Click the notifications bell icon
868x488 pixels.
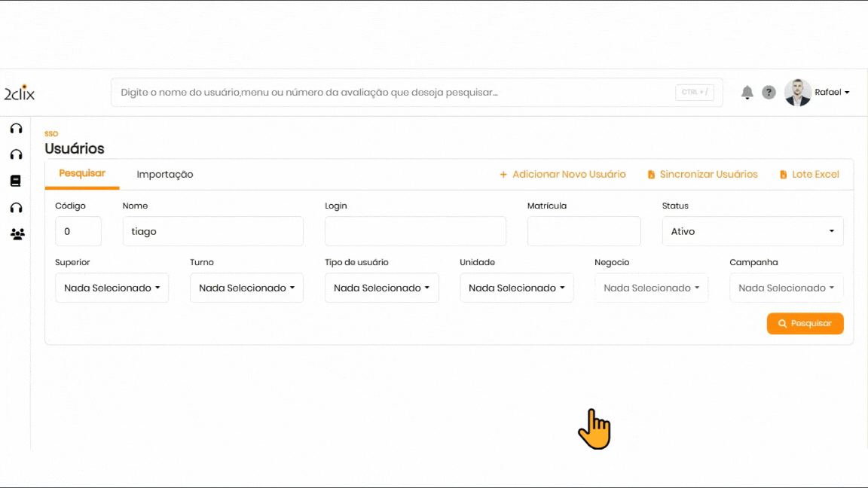coord(747,93)
